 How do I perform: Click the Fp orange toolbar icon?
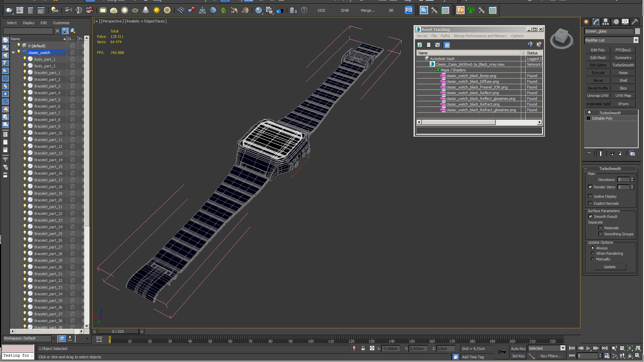461,10
